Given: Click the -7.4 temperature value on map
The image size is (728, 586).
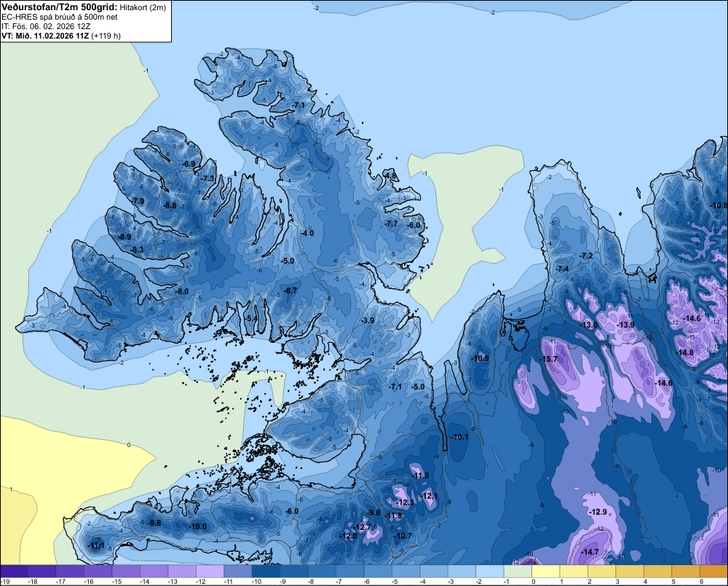Looking at the screenshot, I should [x=562, y=269].
